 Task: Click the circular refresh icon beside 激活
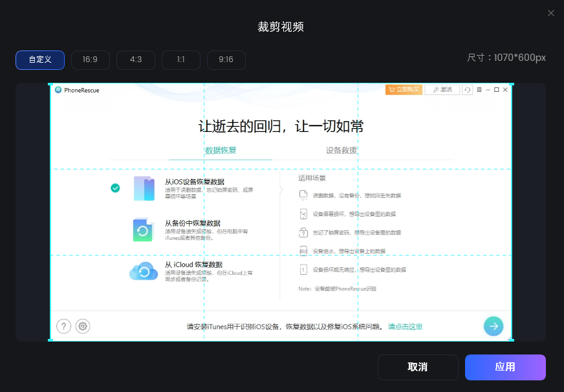coord(467,90)
